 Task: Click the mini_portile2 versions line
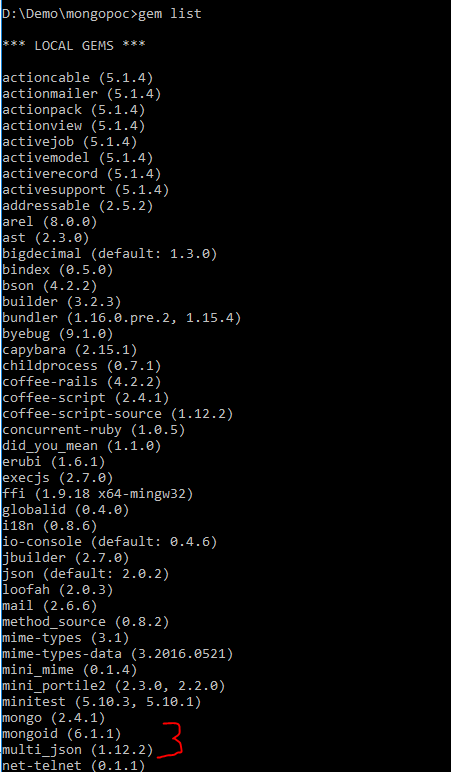[x=114, y=686]
